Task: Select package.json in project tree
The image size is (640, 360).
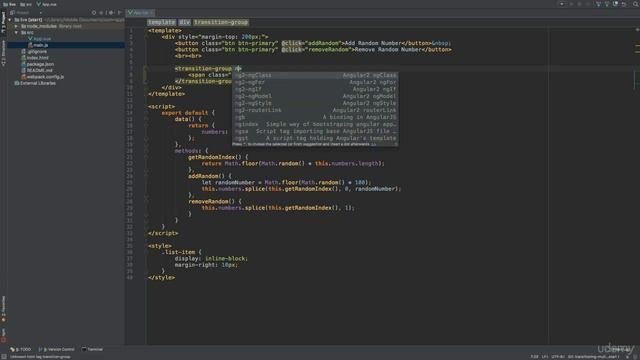Action: [38, 64]
